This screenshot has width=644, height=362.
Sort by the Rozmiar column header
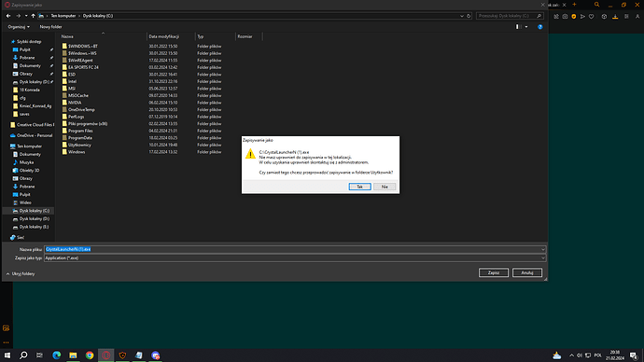pyautogui.click(x=249, y=36)
